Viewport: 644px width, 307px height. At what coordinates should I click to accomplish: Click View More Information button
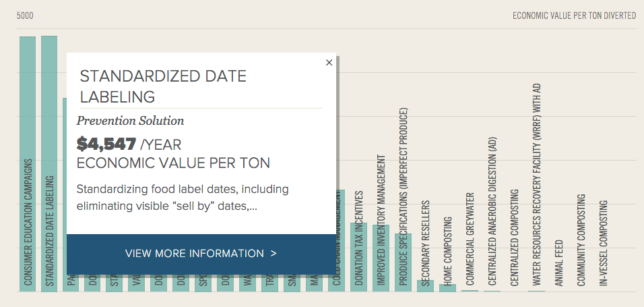201,254
